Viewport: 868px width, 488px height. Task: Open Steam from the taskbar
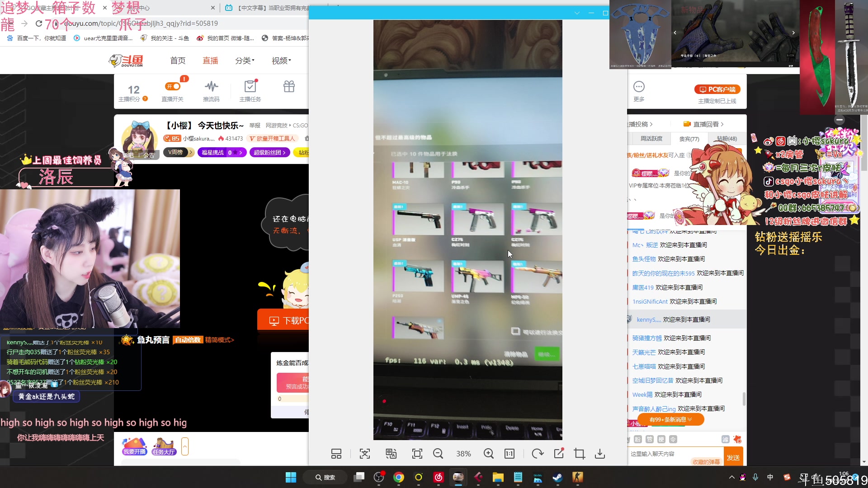point(557,477)
